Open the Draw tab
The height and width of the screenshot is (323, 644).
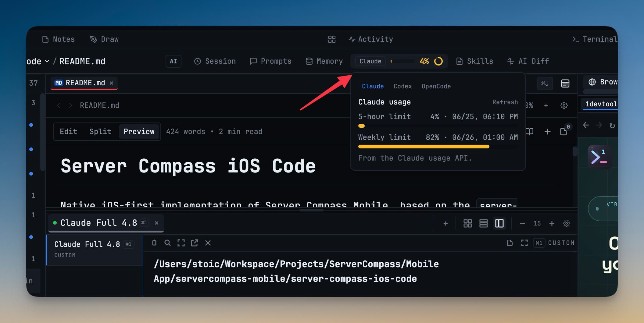(x=104, y=39)
